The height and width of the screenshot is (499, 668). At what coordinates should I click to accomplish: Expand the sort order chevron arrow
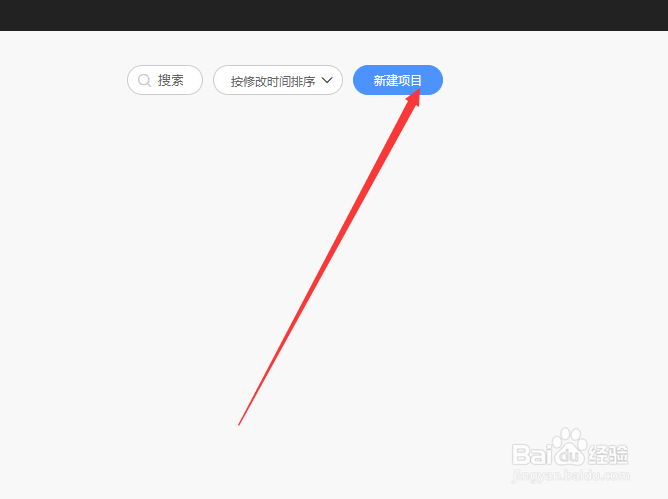coord(327,80)
